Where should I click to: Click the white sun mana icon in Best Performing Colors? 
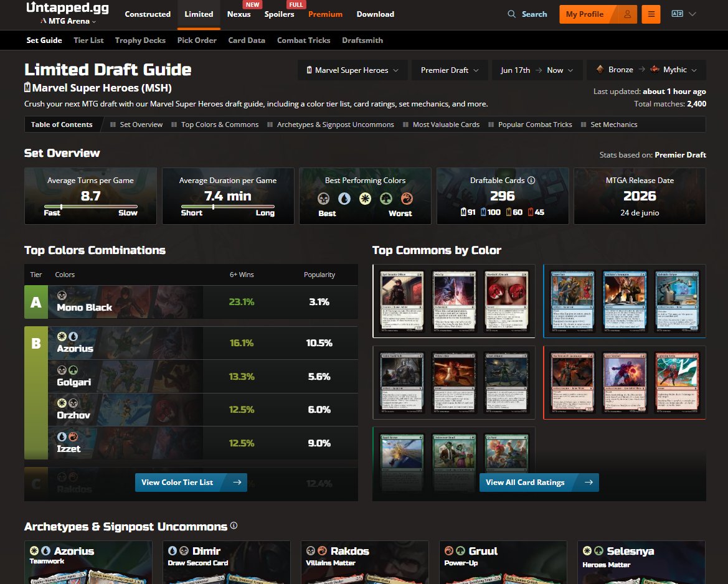click(365, 199)
